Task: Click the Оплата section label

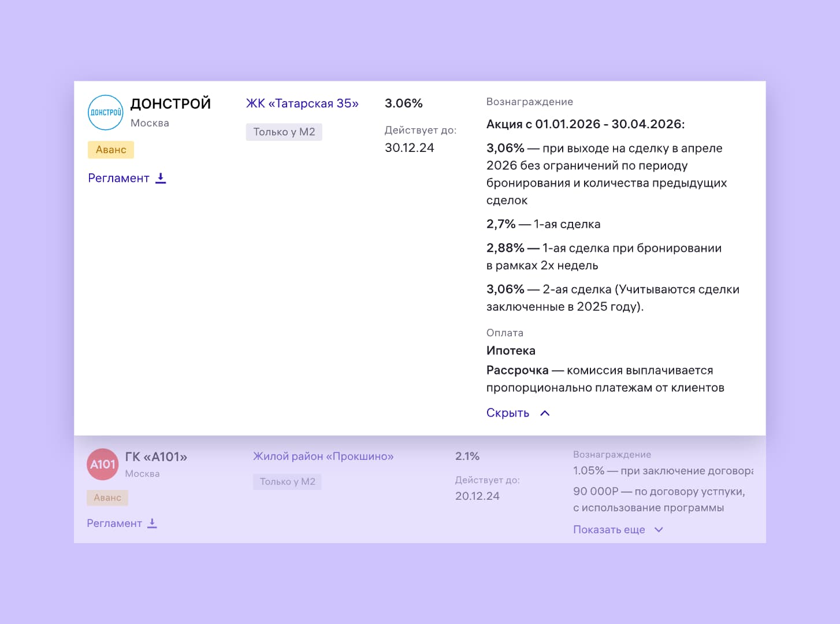Action: (x=505, y=333)
